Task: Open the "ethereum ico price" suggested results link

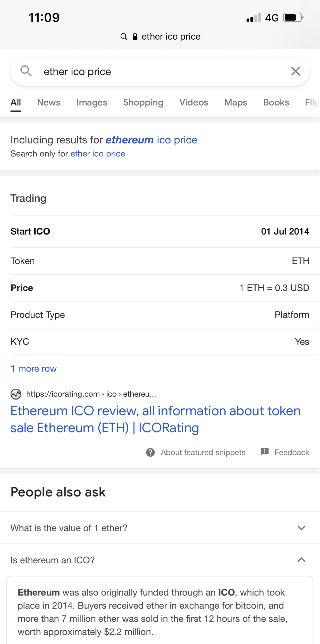Action: 151,140
